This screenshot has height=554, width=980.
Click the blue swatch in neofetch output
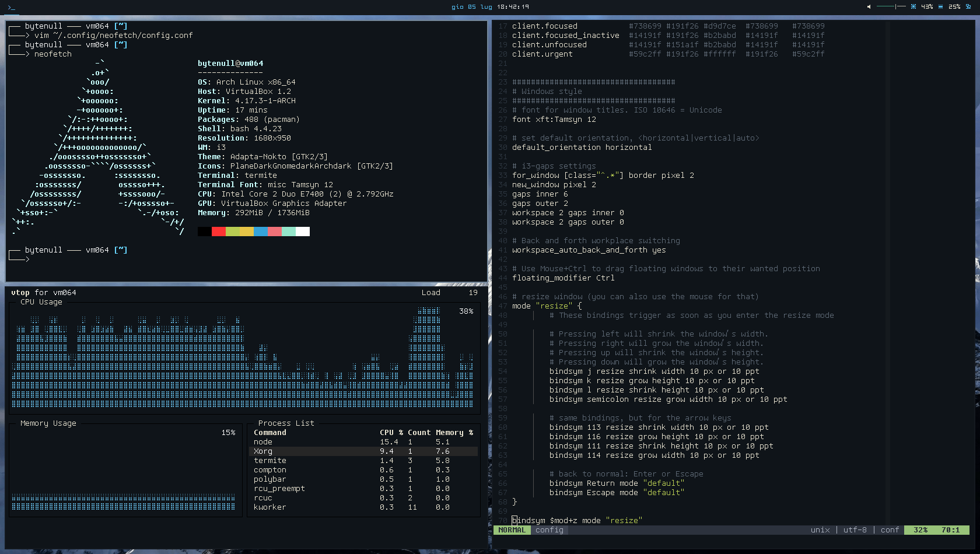click(x=261, y=232)
